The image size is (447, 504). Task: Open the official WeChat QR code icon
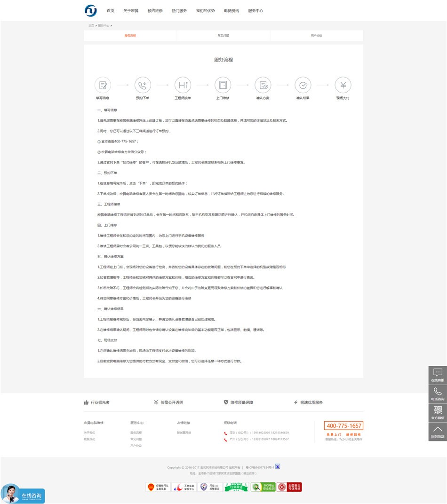(x=437, y=411)
